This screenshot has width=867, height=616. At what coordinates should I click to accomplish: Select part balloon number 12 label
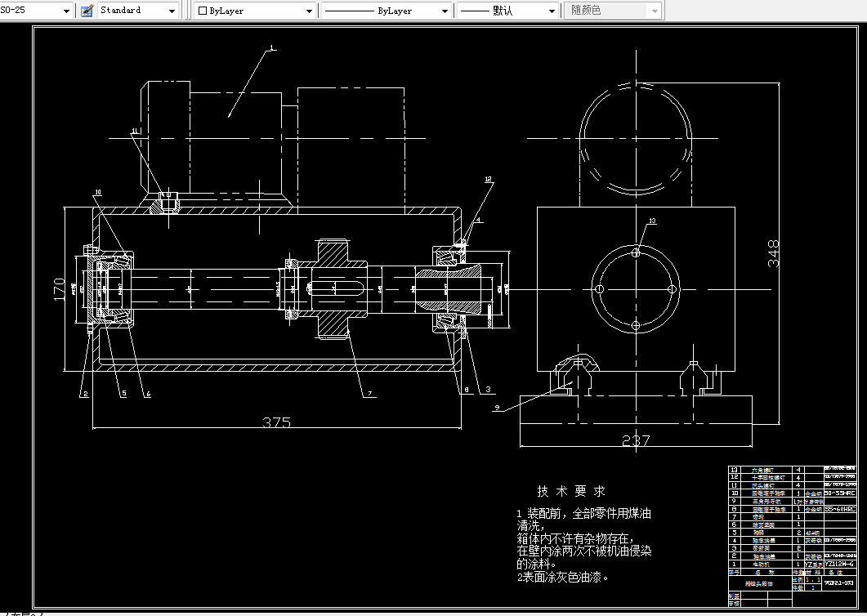[x=488, y=179]
